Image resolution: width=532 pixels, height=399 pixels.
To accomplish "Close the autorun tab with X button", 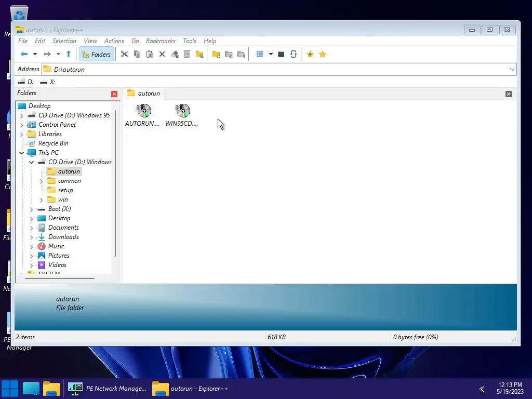I will (x=508, y=94).
